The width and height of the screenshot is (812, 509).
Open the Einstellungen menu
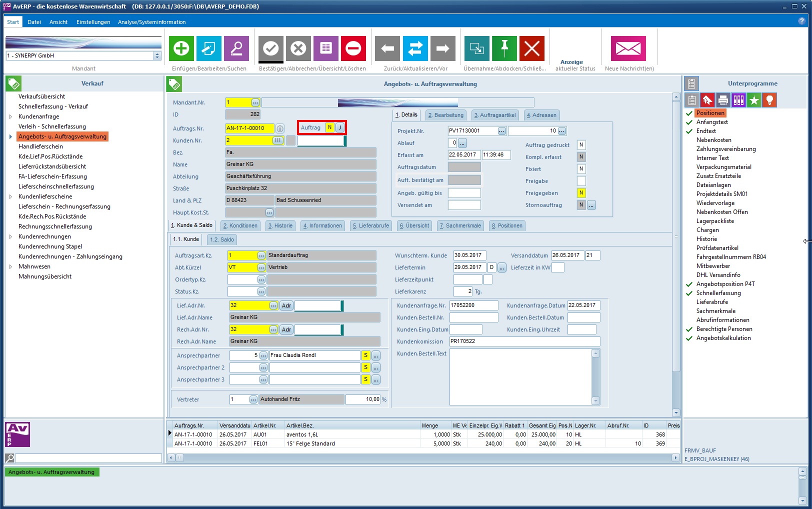(93, 22)
